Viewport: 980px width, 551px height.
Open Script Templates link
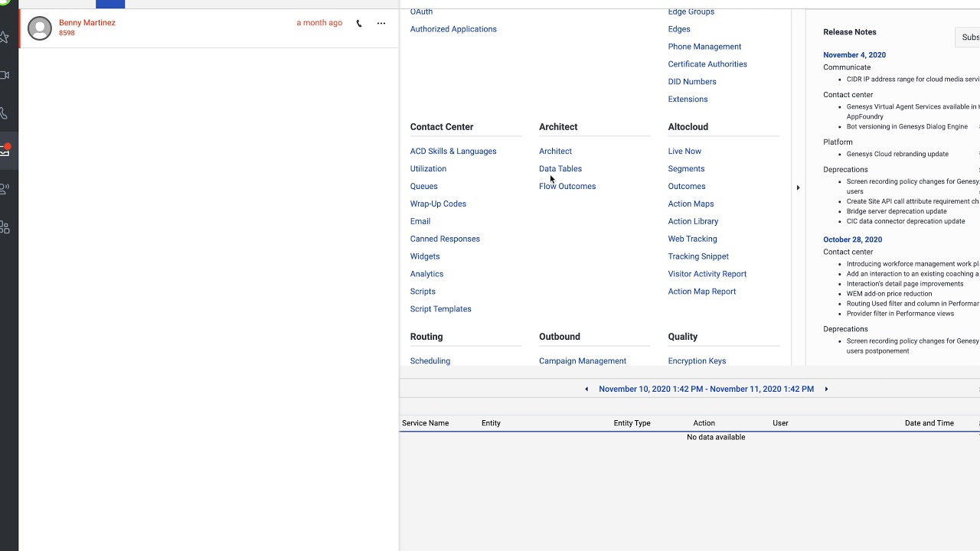pyautogui.click(x=441, y=309)
